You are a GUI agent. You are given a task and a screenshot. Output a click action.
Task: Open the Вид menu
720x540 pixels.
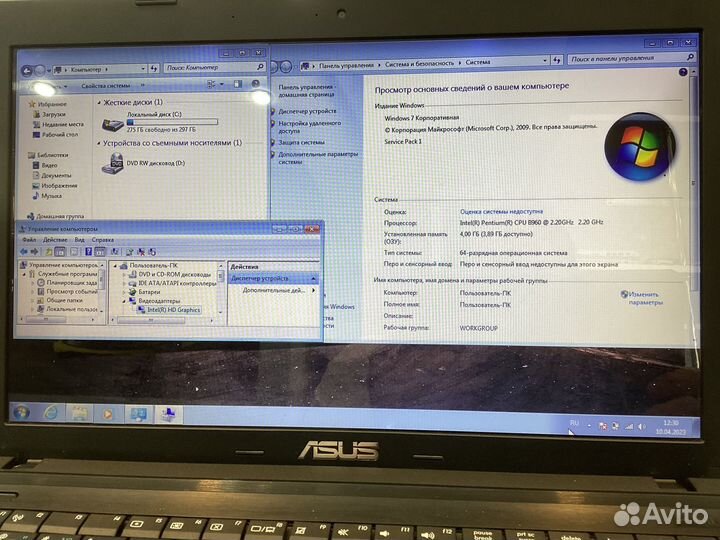click(x=79, y=240)
